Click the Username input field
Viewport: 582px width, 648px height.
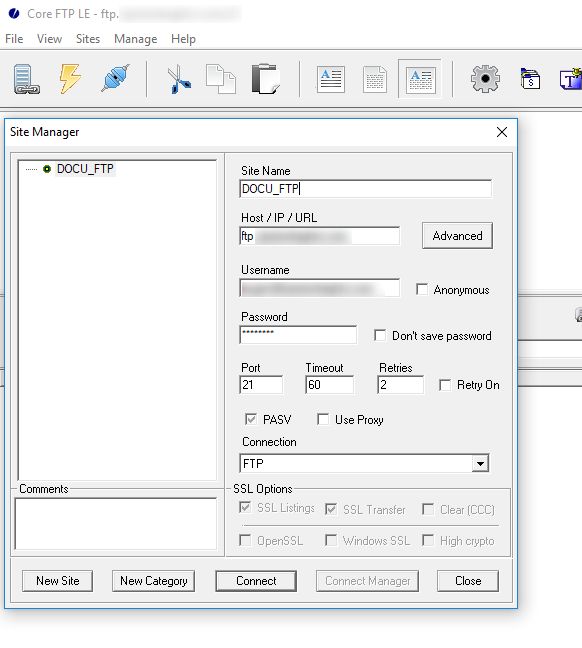click(320, 288)
